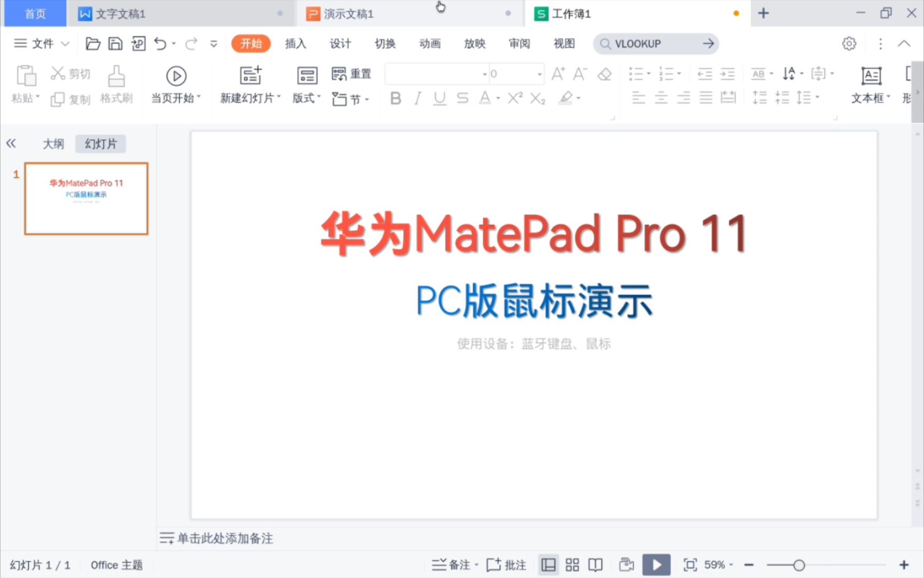Open the font size dropdown
The width and height of the screenshot is (924, 578).
coord(539,74)
